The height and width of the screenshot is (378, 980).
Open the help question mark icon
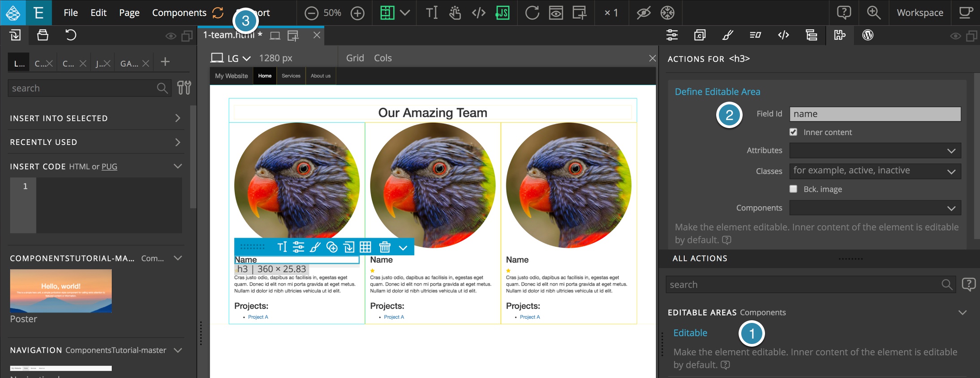(x=844, y=13)
